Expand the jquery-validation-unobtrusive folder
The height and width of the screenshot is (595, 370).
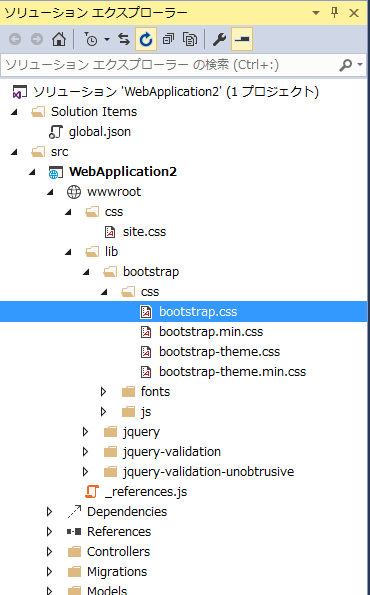[85, 472]
